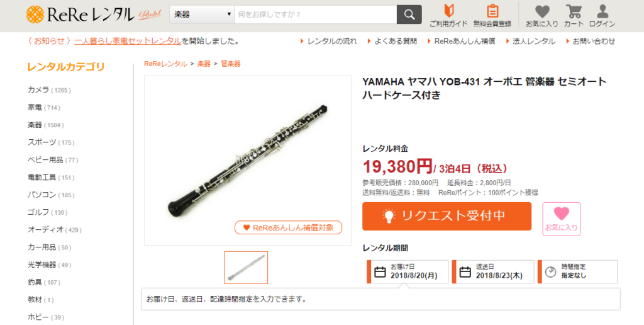Image resolution: width=644 pixels, height=325 pixels.
Task: Set the 時間指定 delivery time field
Action: (x=577, y=271)
